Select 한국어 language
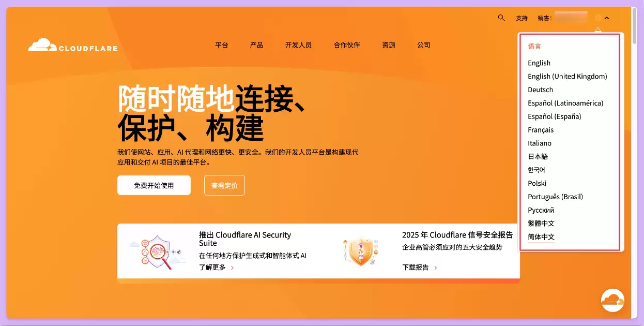 [536, 170]
